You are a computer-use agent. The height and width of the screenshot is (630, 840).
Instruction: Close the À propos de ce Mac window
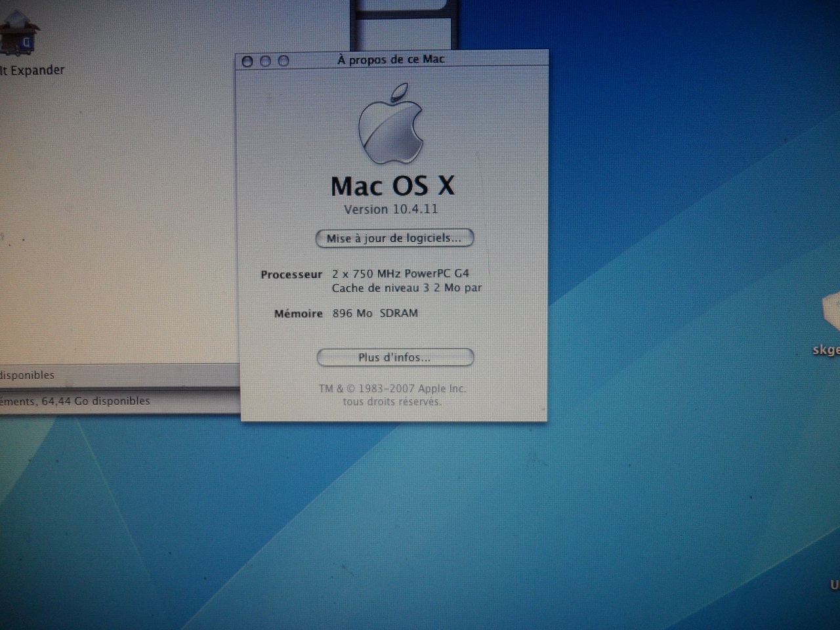pyautogui.click(x=247, y=61)
